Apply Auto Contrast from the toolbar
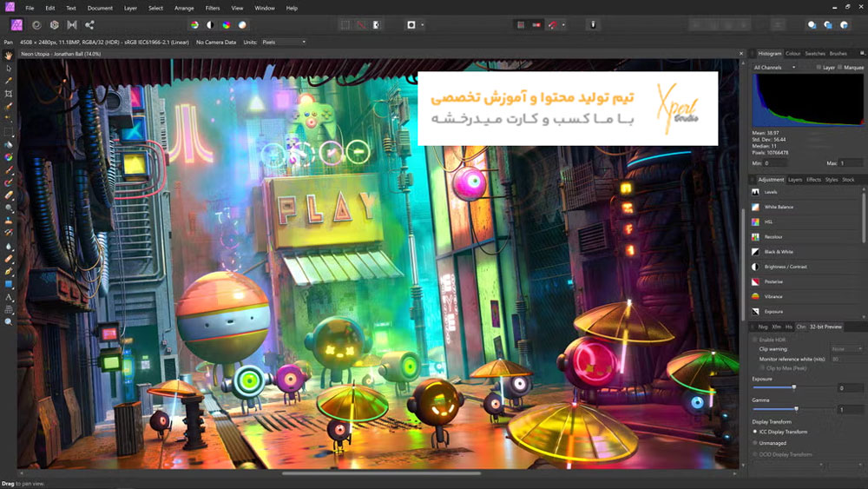 (210, 25)
